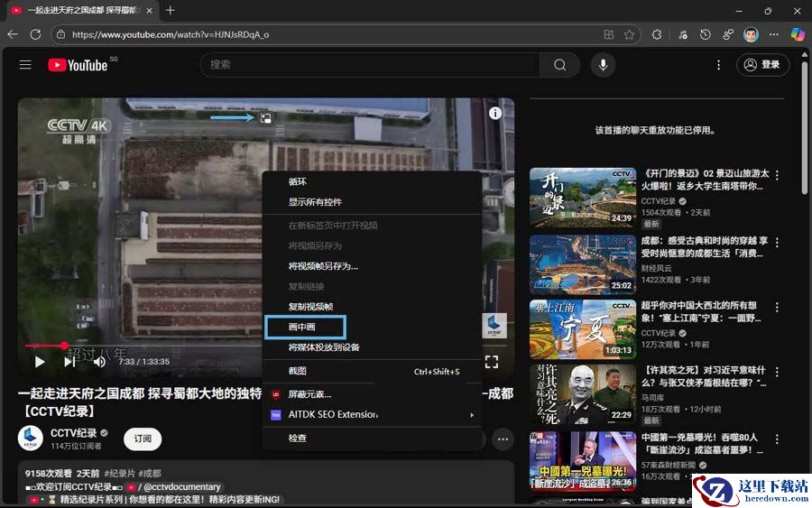Reload the page with refresh icon
This screenshot has height=508, width=812.
[x=36, y=34]
